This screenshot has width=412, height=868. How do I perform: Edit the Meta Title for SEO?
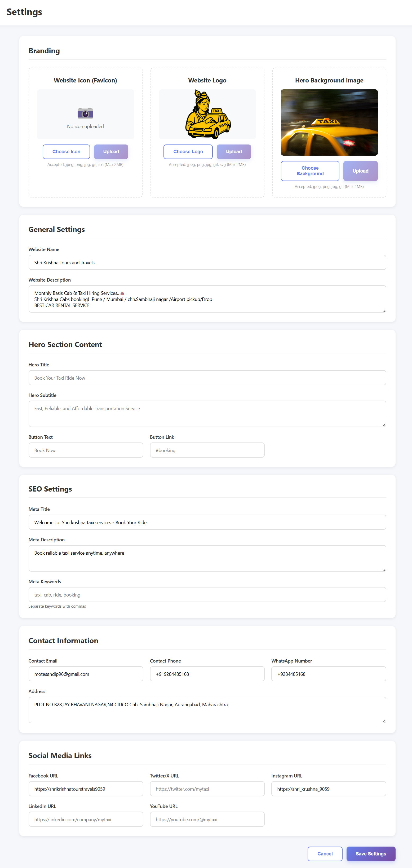point(207,522)
